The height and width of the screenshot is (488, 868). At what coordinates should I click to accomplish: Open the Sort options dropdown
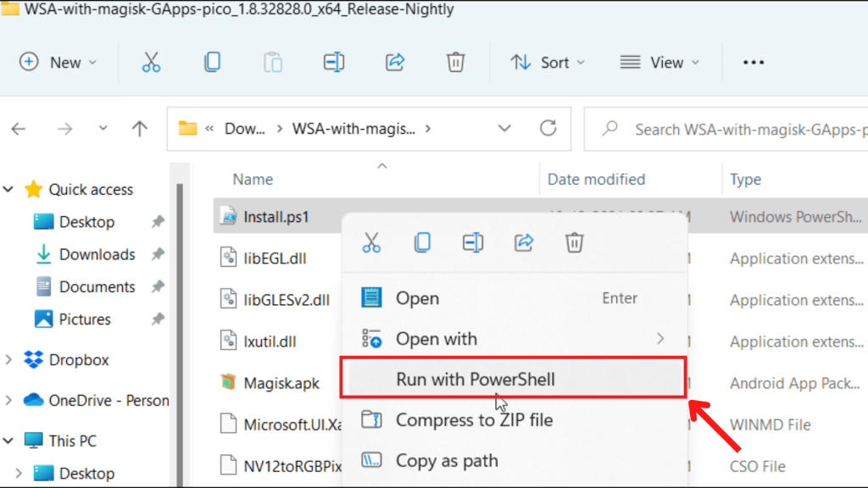[548, 63]
